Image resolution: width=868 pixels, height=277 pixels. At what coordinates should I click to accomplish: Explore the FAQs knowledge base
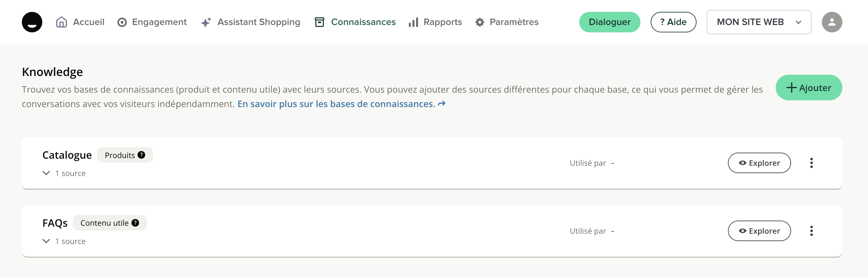point(759,231)
